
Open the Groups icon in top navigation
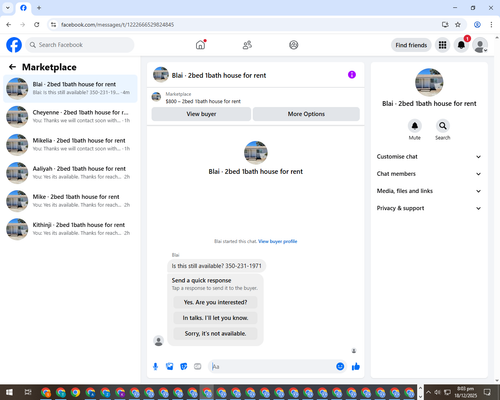coord(294,45)
